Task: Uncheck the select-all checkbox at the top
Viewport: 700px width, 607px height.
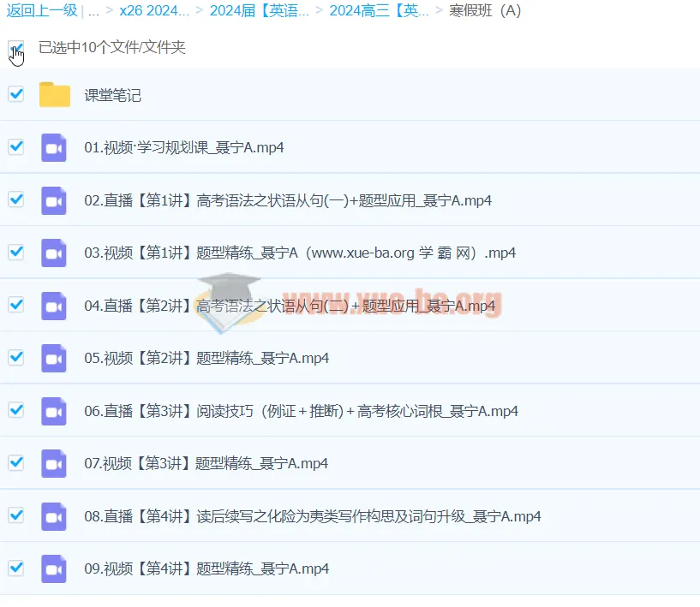Action: pos(15,48)
